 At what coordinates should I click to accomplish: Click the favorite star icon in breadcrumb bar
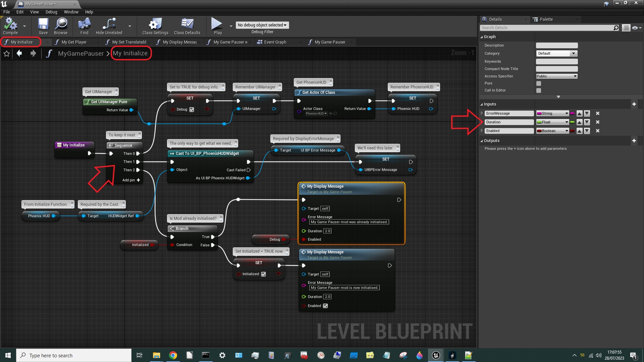click(6, 54)
